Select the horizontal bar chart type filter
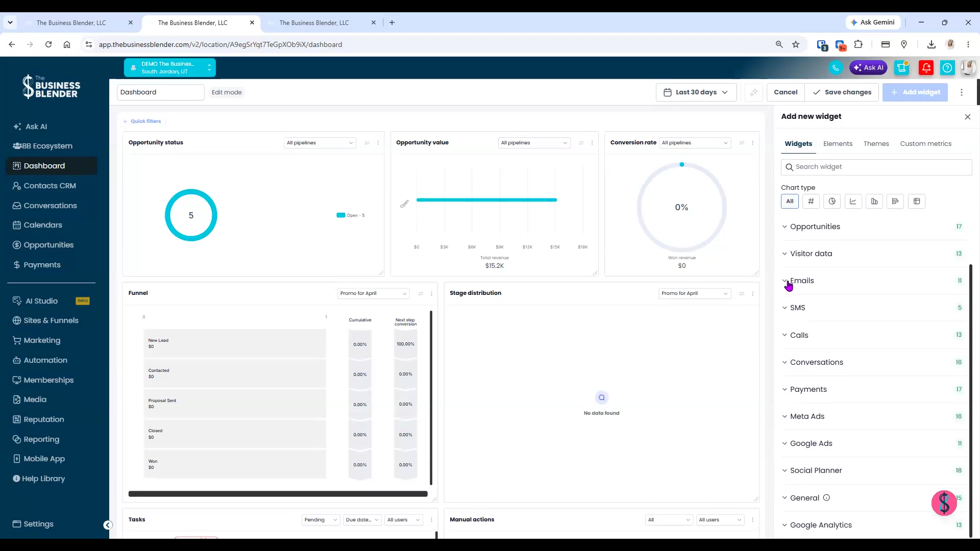 [x=895, y=201]
